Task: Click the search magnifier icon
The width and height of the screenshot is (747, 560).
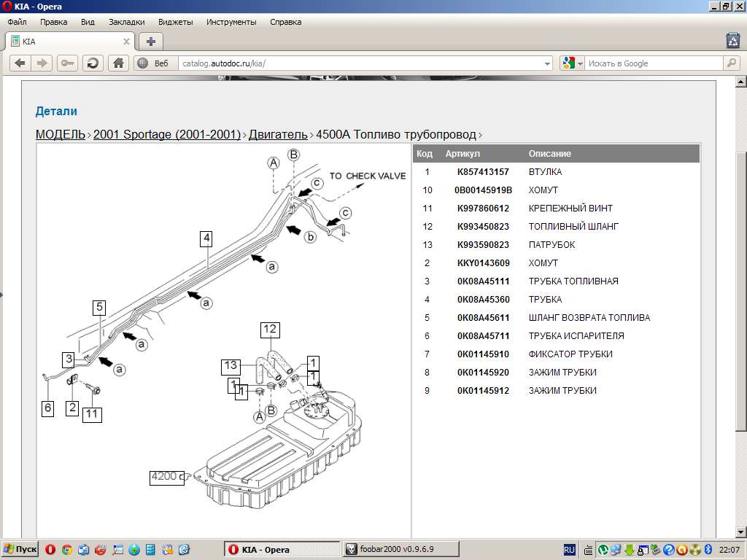Action: click(732, 63)
